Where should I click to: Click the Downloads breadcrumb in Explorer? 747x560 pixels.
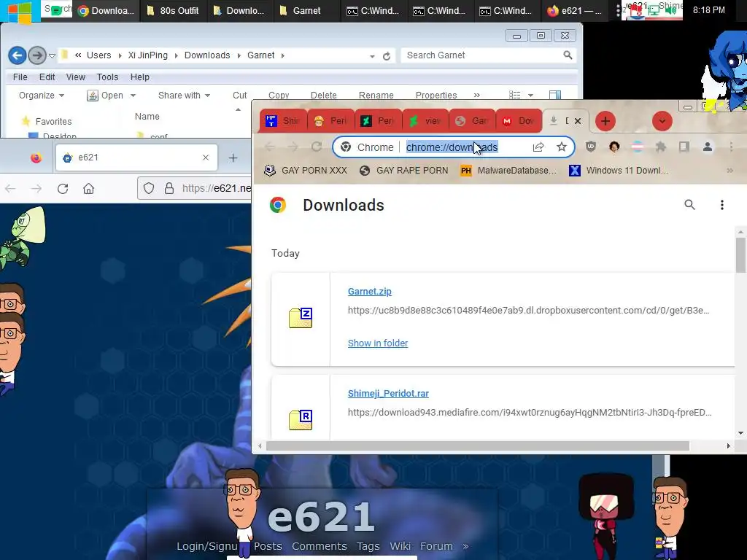(206, 55)
